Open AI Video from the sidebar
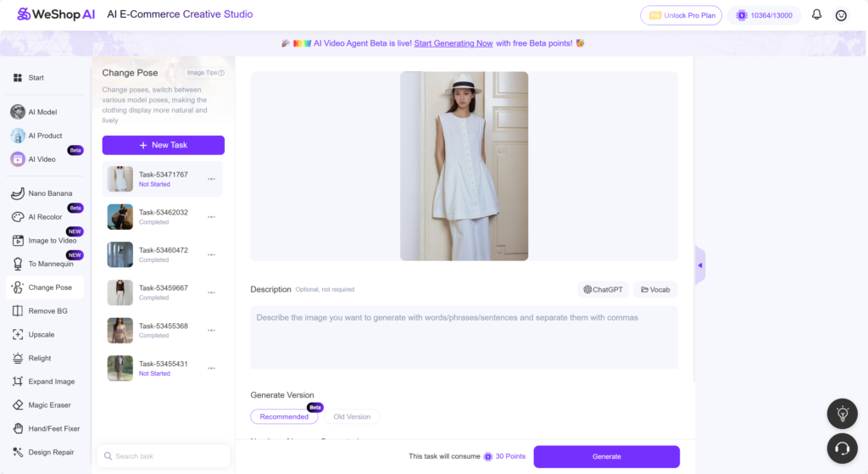Screen dimensions: 868x474 pyautogui.click(x=42, y=159)
